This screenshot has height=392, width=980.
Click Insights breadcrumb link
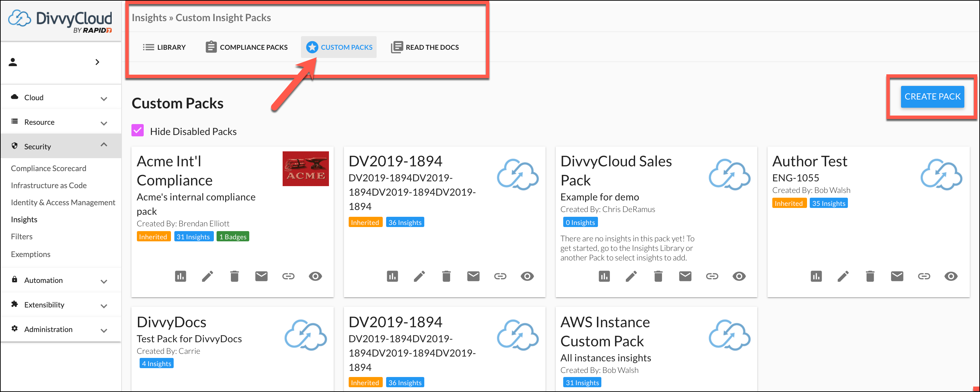pyautogui.click(x=149, y=17)
